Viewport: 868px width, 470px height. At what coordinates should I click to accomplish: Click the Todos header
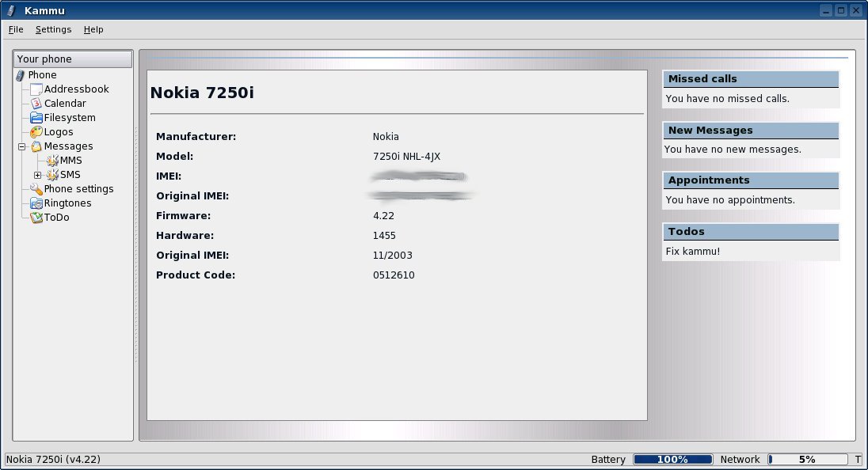[x=751, y=232]
